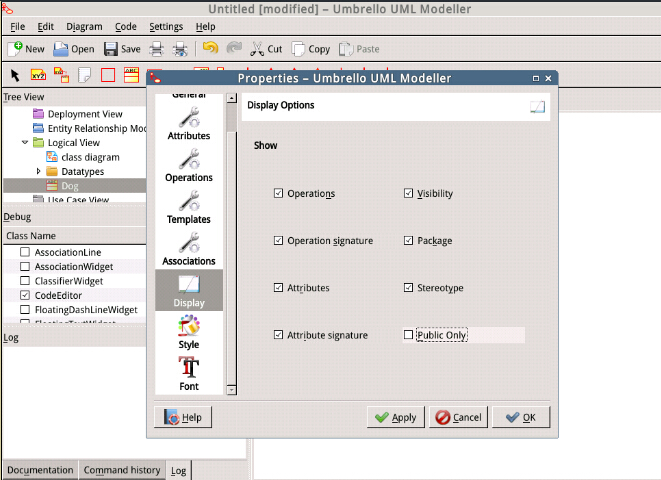Uncheck CodeEditor in Debug list
Screen dimensions: 661x480
tap(25, 295)
